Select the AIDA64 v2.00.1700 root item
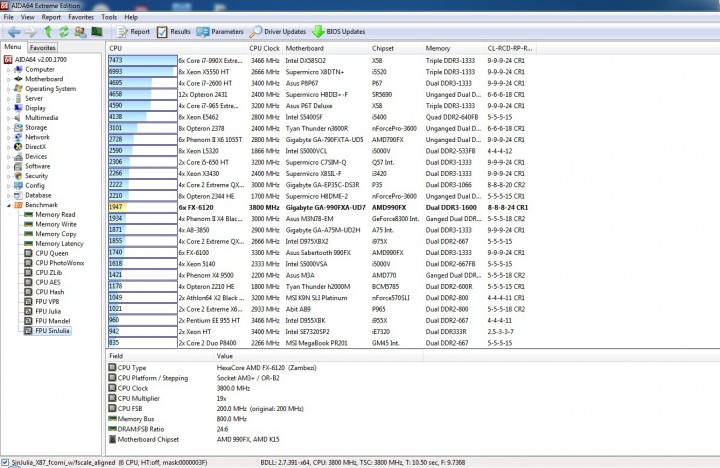720x468 pixels. pos(36,60)
